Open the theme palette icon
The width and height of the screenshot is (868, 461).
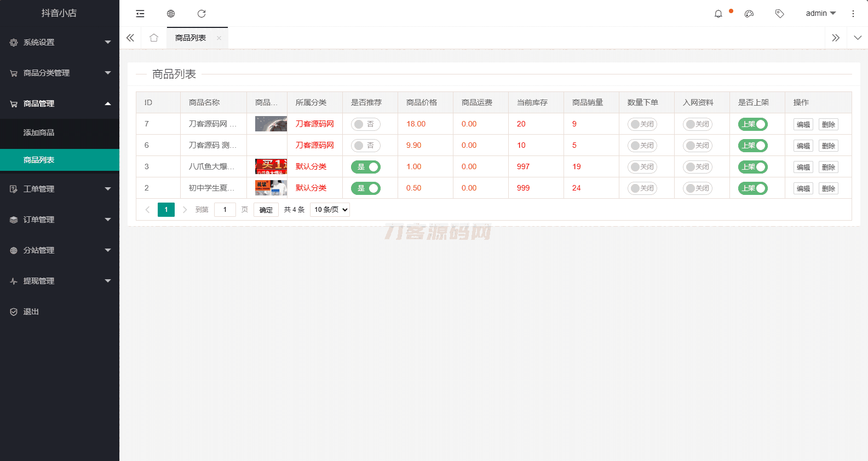click(x=749, y=14)
